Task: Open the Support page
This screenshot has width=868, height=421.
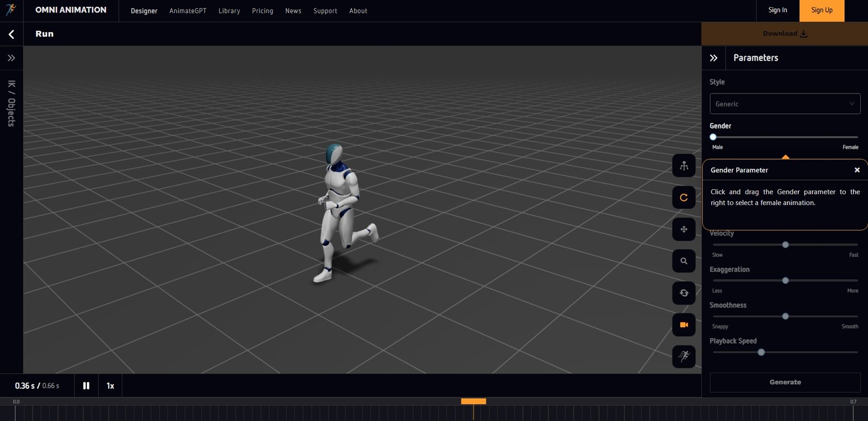Action: 326,11
